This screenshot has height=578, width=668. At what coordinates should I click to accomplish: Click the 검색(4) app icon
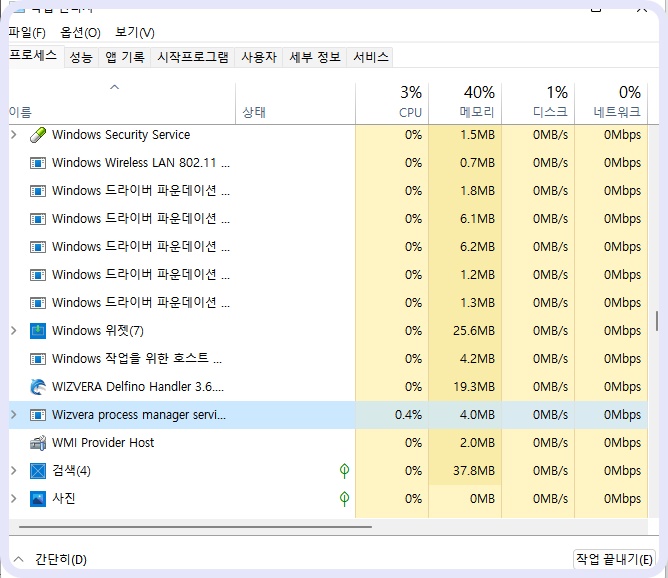[38, 471]
